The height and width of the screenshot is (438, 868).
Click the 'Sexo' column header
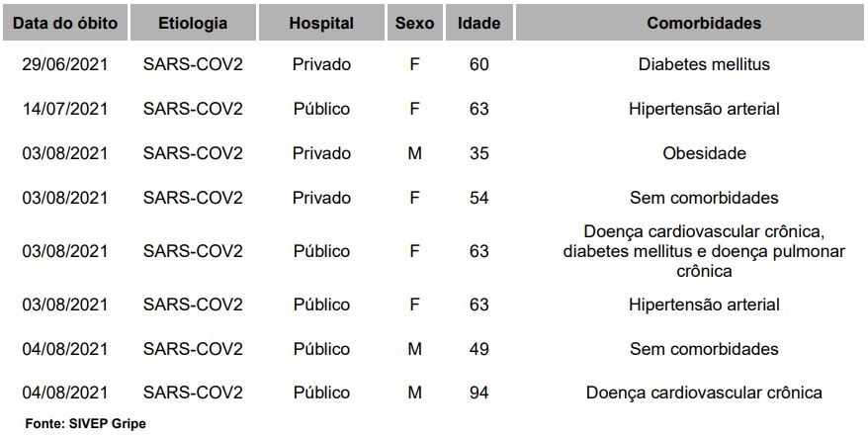(414, 23)
